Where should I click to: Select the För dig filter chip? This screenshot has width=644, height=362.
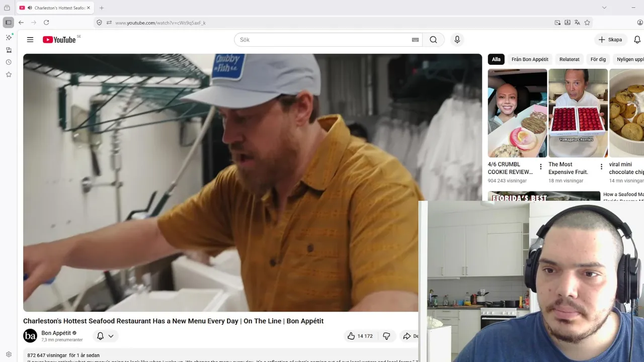pyautogui.click(x=598, y=59)
